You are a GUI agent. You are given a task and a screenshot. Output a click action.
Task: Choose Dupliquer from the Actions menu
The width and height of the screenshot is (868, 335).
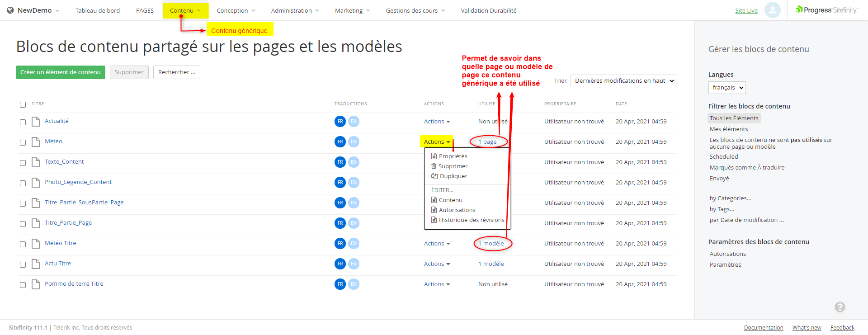pos(453,176)
